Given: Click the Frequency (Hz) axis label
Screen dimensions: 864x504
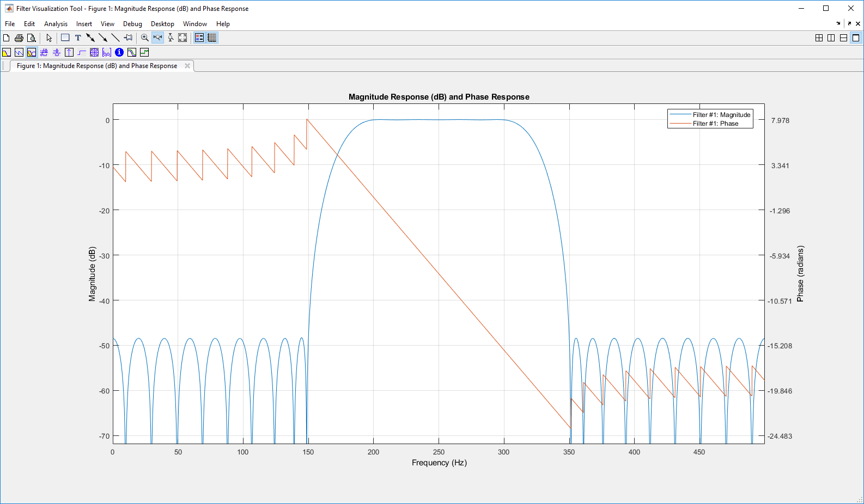Looking at the screenshot, I should pyautogui.click(x=439, y=463).
